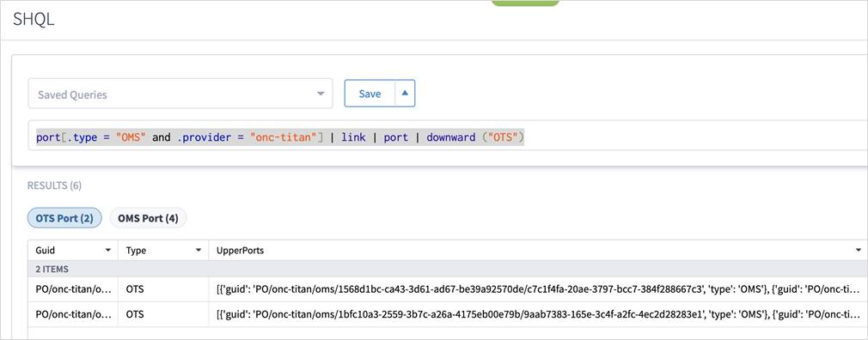Click UpperPorts cell containing guid 1568d1bc
868x340 pixels.
pyautogui.click(x=538, y=289)
